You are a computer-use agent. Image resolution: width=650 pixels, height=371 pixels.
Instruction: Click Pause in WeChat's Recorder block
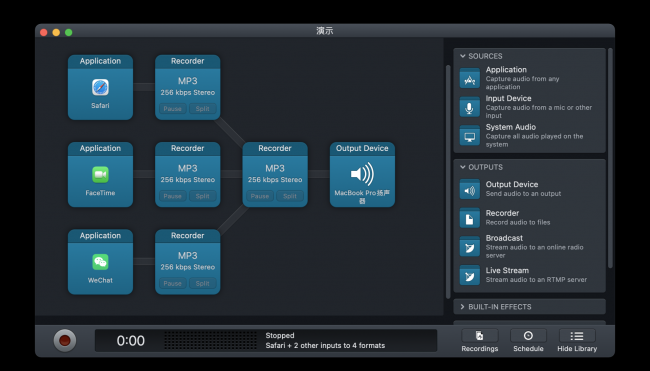pyautogui.click(x=172, y=284)
